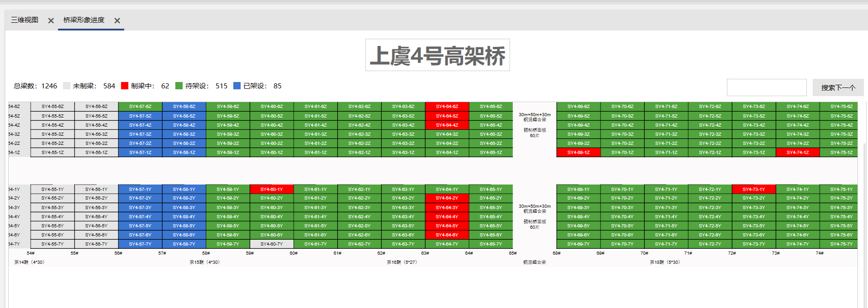Click the red SY4-73-1Y beam cell

pyautogui.click(x=754, y=189)
